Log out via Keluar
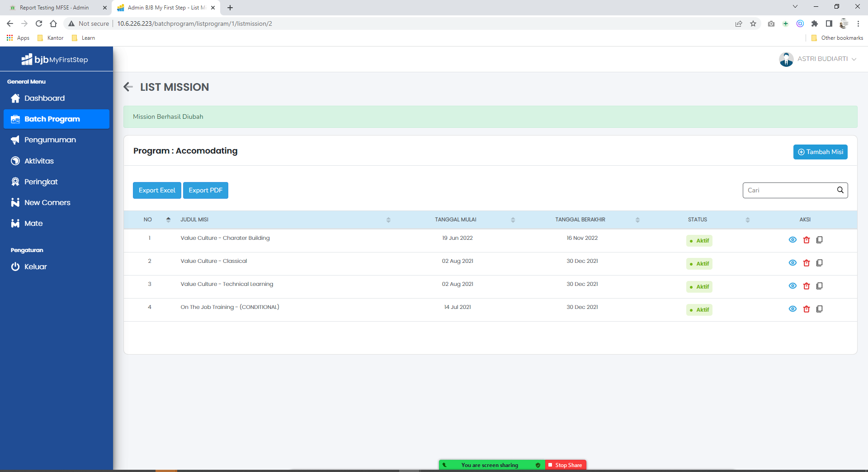The width and height of the screenshot is (868, 472). (57, 266)
